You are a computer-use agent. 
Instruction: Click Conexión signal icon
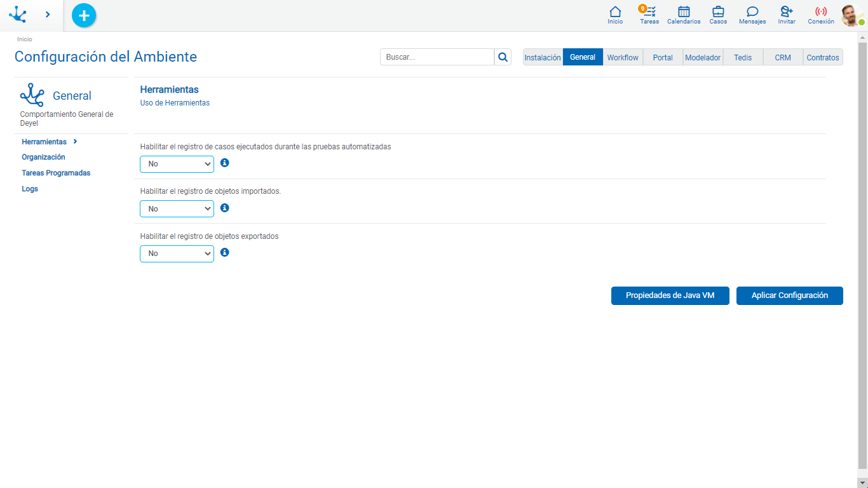point(821,15)
